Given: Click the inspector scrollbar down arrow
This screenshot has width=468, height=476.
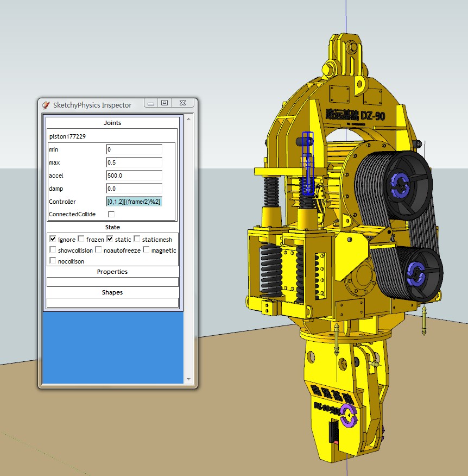Looking at the screenshot, I should coord(188,379).
